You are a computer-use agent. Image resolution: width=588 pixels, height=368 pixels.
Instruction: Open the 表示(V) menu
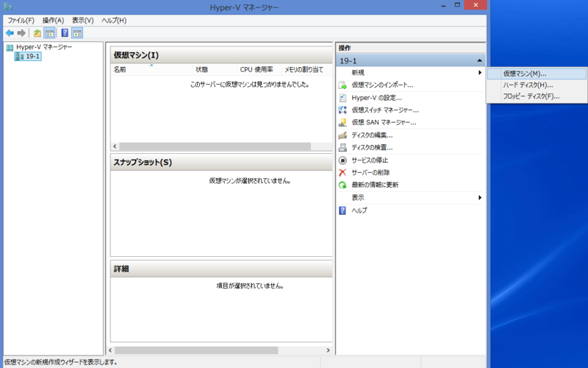pyautogui.click(x=83, y=21)
